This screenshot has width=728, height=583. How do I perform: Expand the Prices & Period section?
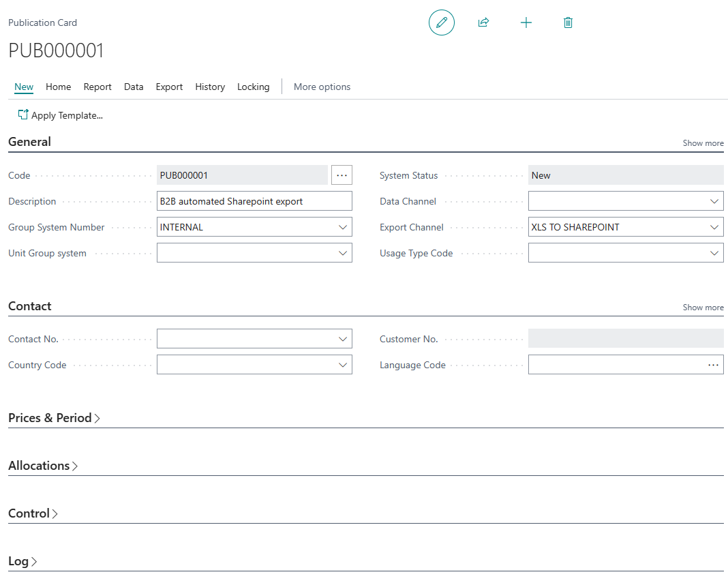click(54, 417)
